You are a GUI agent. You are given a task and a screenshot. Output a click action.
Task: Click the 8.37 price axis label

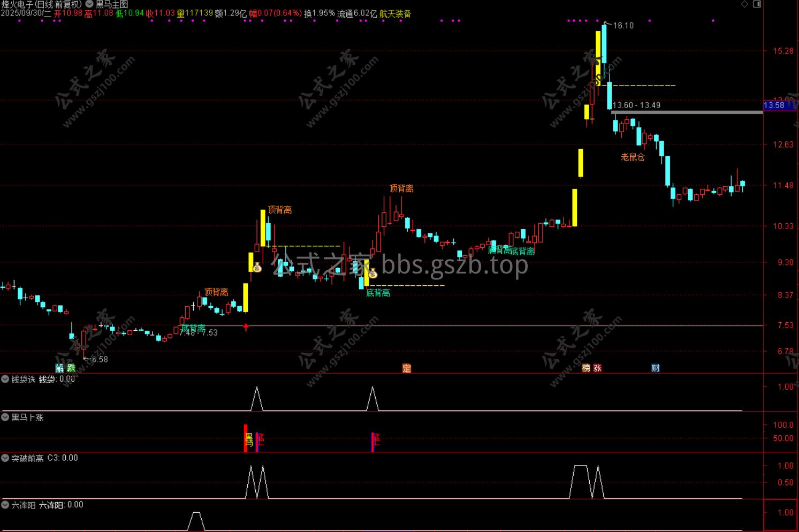(785, 295)
